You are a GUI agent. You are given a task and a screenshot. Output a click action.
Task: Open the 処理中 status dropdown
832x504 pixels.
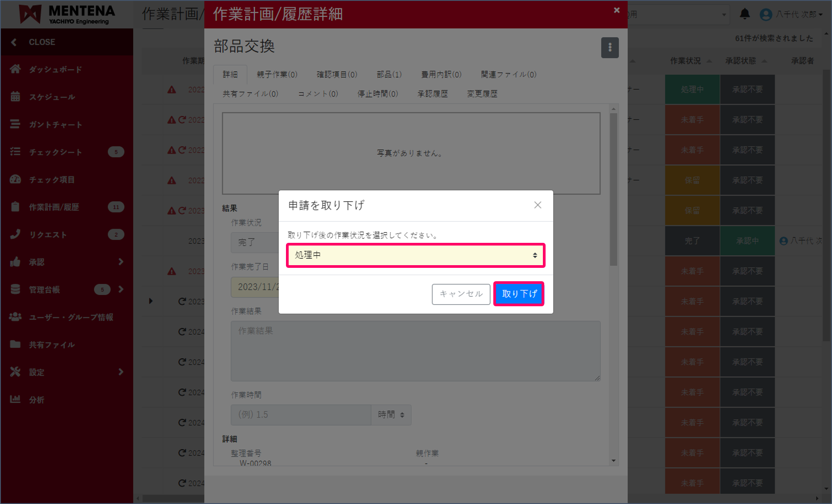pos(416,255)
